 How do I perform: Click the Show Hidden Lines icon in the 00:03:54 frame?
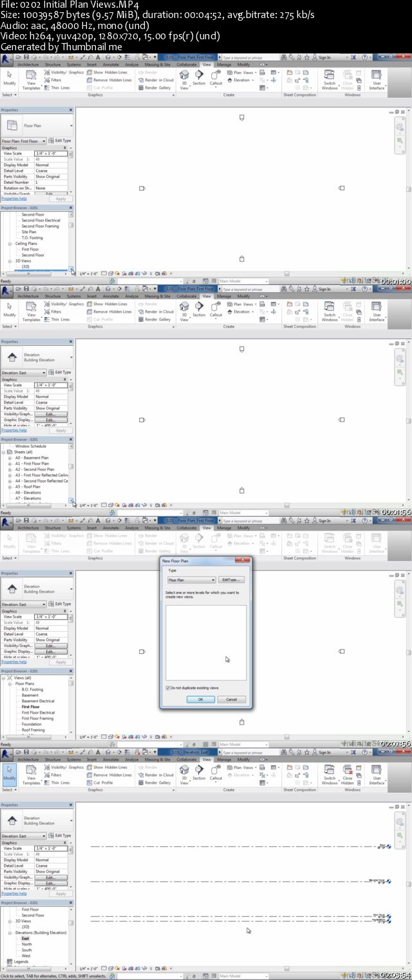tap(89, 767)
